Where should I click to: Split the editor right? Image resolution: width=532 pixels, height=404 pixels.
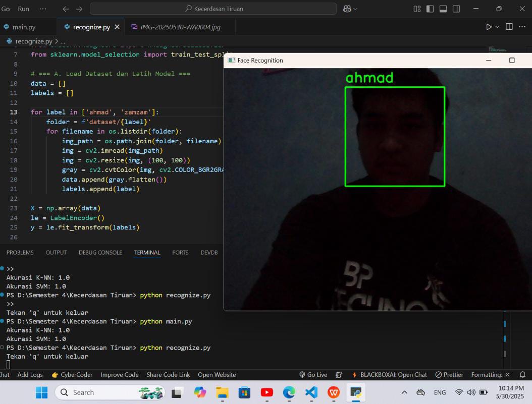pos(509,26)
